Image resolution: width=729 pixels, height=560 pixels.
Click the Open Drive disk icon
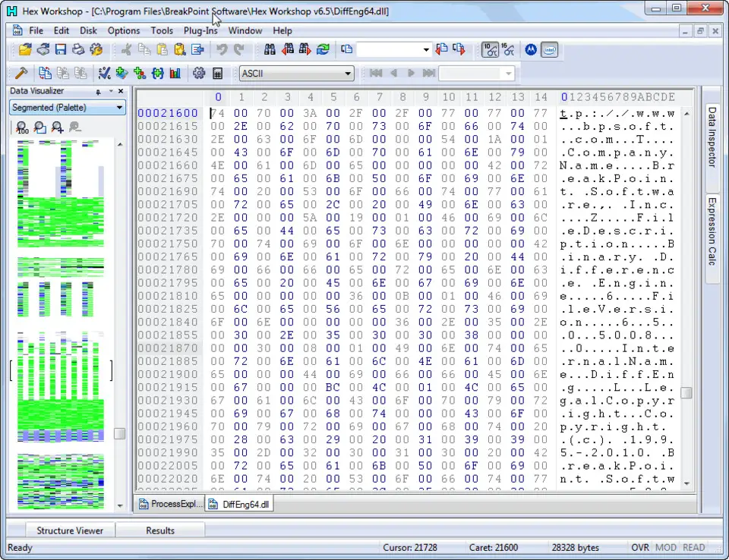click(x=43, y=49)
